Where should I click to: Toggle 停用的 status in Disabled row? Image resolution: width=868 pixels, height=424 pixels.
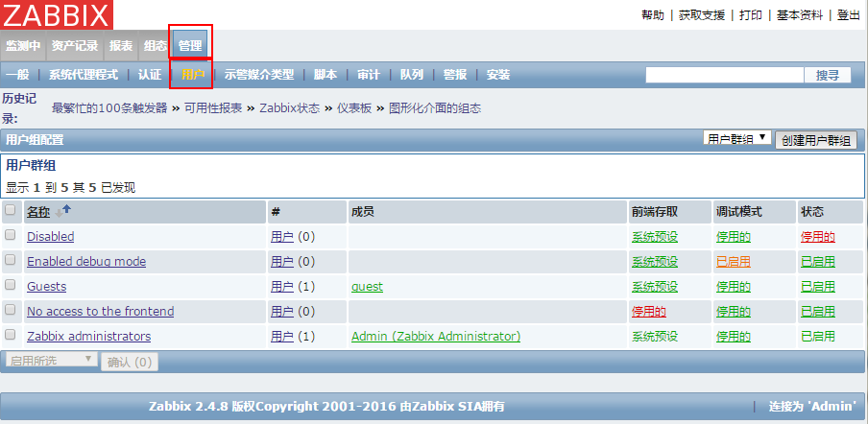click(x=818, y=237)
